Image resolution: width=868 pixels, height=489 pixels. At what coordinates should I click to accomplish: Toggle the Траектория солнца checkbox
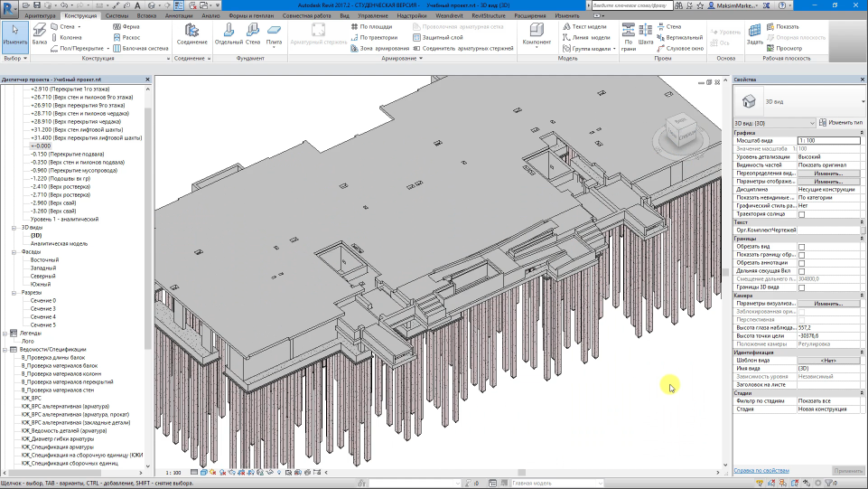click(x=801, y=214)
